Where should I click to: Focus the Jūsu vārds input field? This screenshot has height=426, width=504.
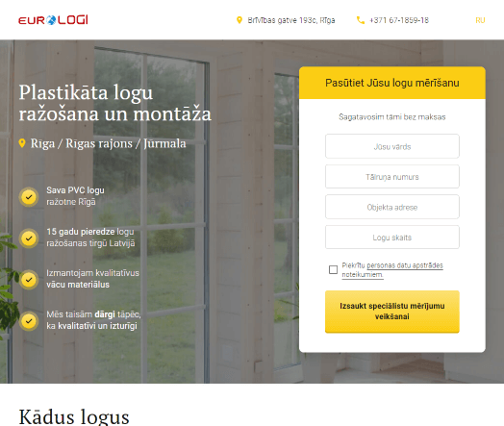392,146
